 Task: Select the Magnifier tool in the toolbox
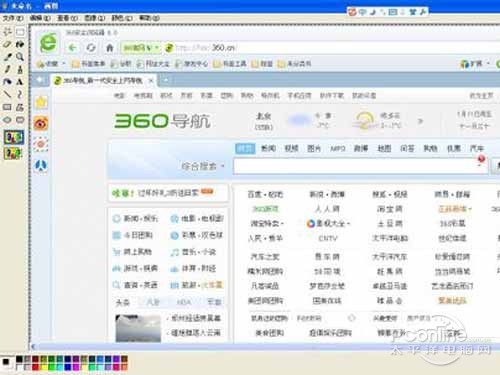(x=20, y=57)
